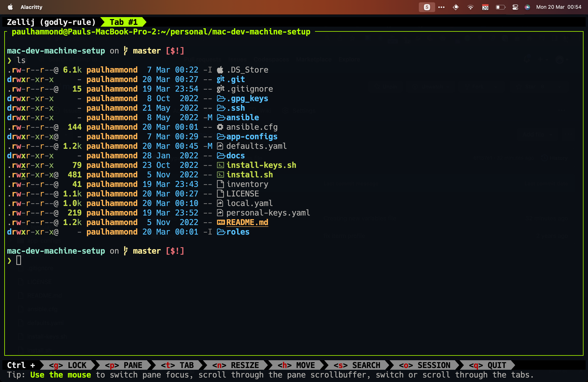Screen dimensions: 588x382
Task: Click the terminal script icon beside install-keys.sh
Action: [x=220, y=165]
